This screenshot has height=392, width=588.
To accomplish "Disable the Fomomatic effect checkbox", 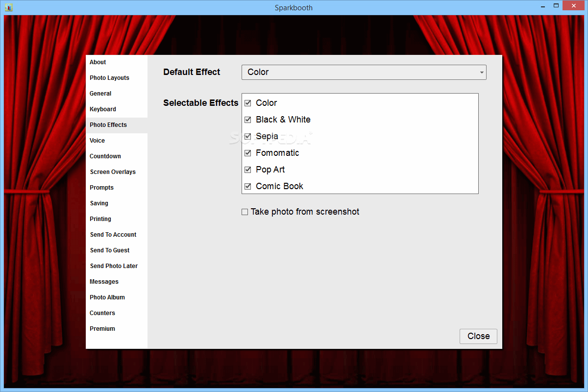I will tap(248, 153).
